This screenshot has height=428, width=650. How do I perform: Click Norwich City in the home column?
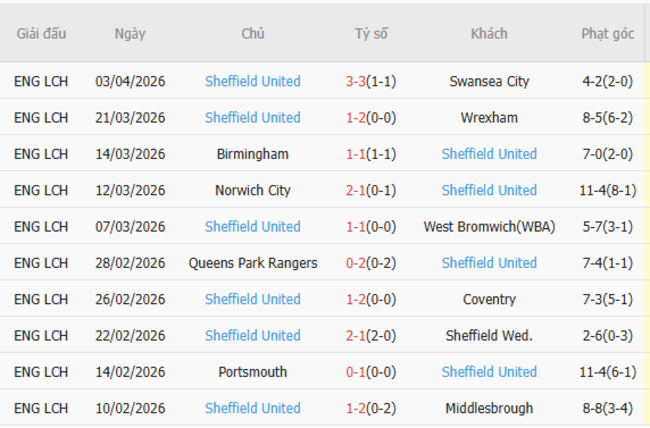coord(252,190)
